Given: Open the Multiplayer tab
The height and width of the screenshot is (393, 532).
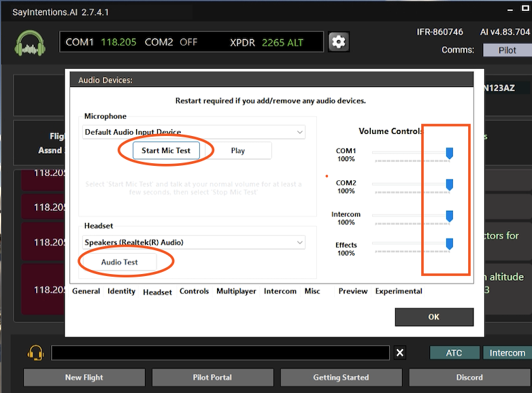Looking at the screenshot, I should [236, 291].
